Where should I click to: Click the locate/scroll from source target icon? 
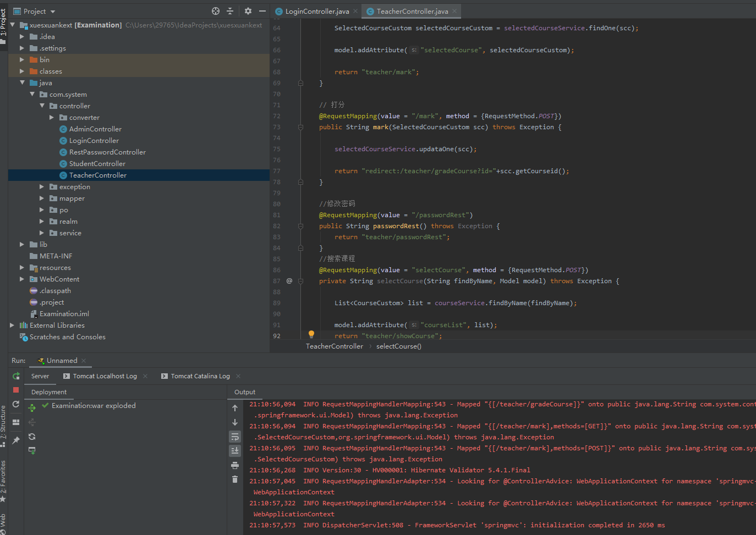tap(216, 11)
